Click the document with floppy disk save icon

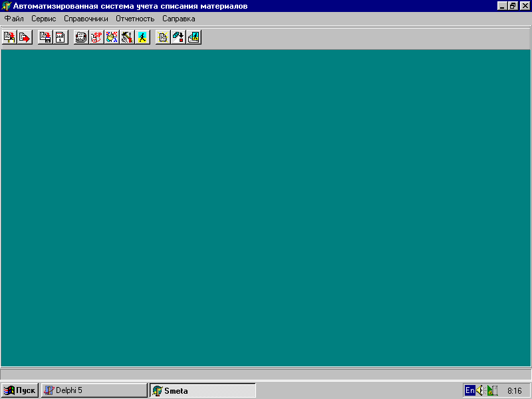(x=45, y=38)
